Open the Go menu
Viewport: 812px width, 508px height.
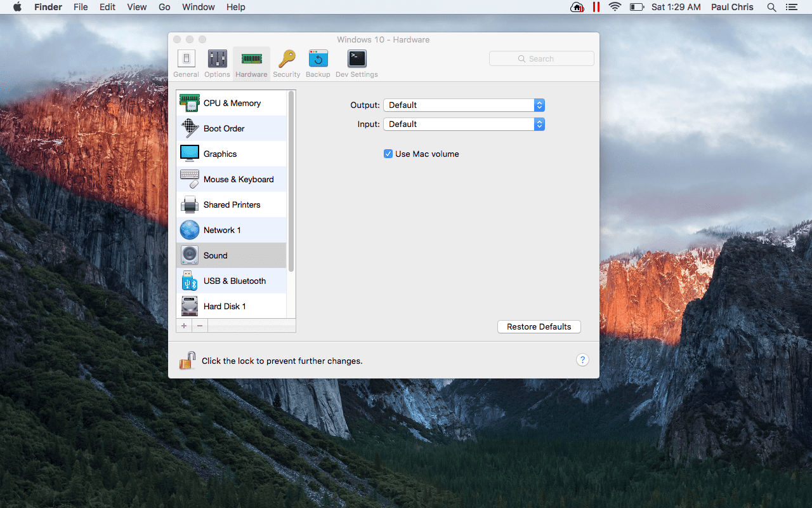[164, 7]
